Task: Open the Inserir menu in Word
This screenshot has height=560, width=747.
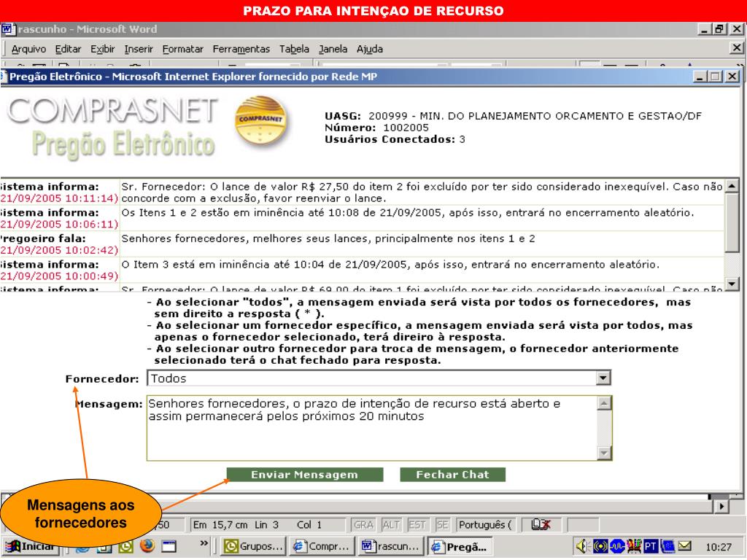Action: click(139, 49)
